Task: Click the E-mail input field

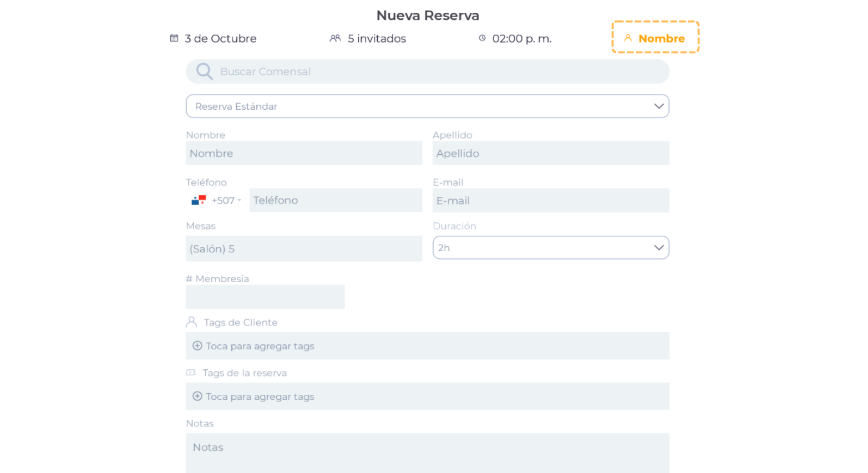Action: pyautogui.click(x=550, y=201)
